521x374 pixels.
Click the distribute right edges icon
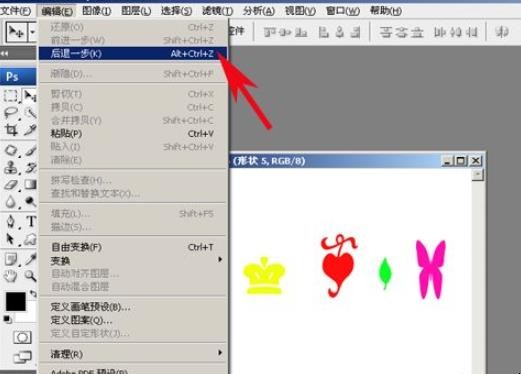[x=472, y=32]
